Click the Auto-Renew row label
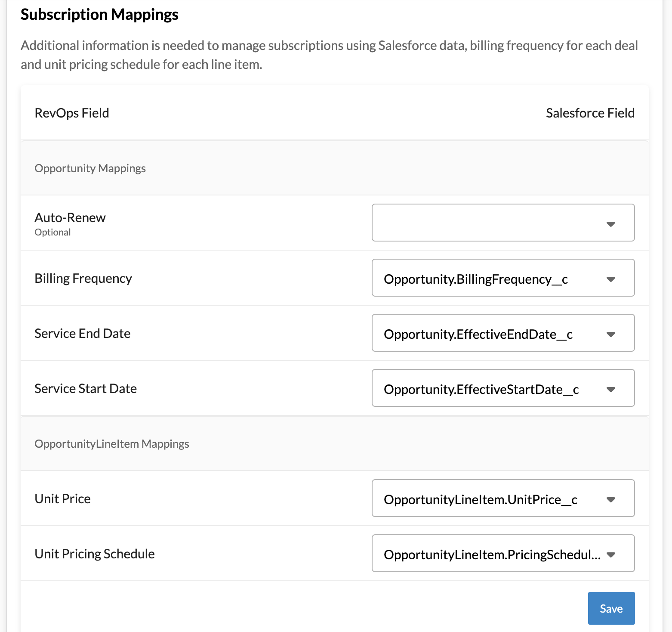Screen dimensions: 672x632 click(70, 217)
